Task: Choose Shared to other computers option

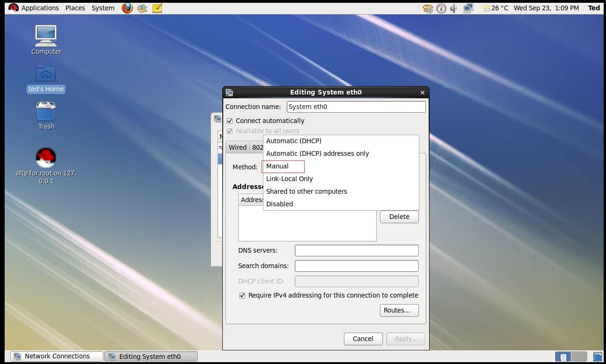Action: coord(307,191)
